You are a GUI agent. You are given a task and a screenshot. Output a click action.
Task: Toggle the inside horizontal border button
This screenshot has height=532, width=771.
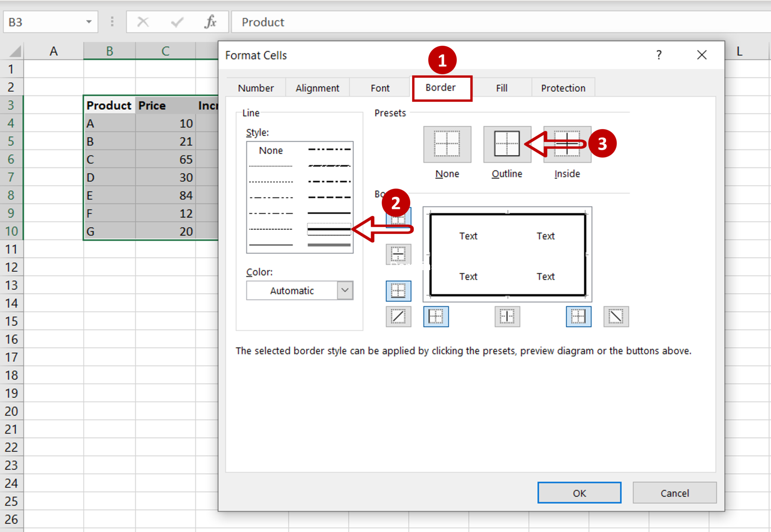(398, 254)
